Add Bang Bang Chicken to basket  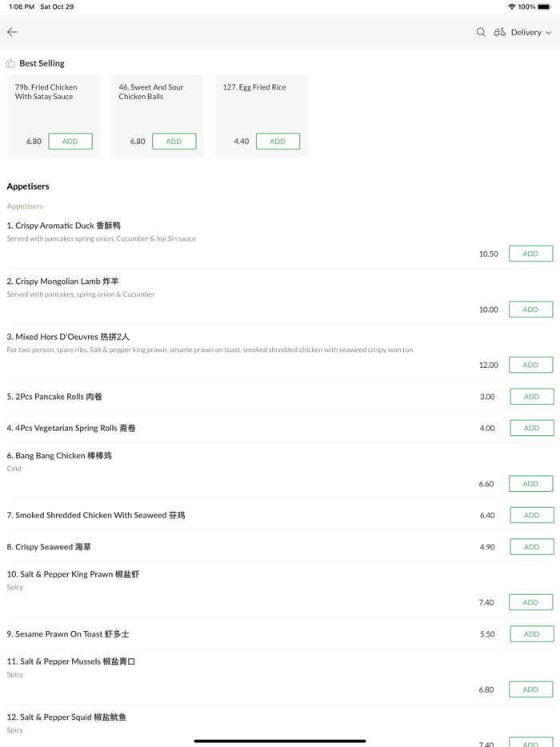coord(530,484)
